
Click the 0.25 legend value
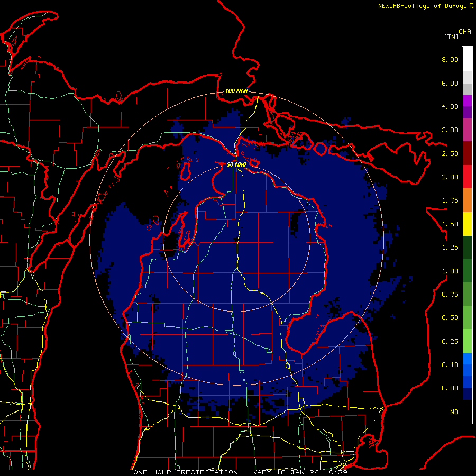[450, 342]
